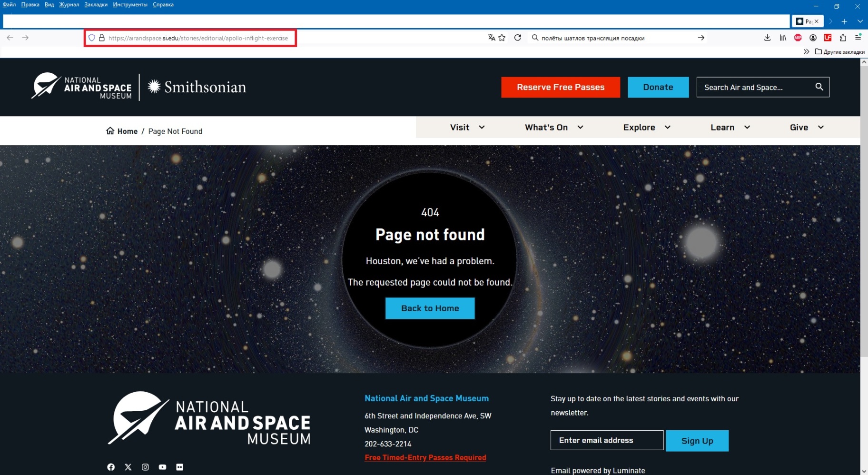Open the tracking protection shield icon

point(92,38)
